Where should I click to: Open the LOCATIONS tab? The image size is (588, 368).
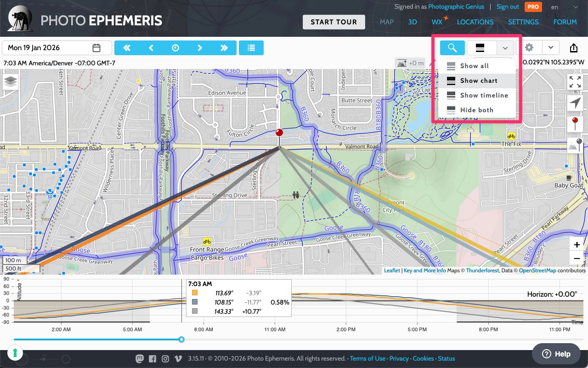coord(475,22)
